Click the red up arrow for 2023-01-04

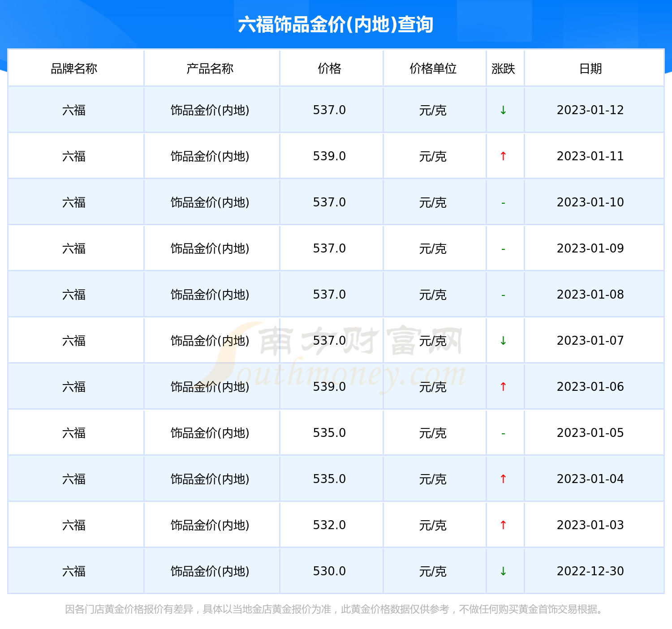[503, 479]
